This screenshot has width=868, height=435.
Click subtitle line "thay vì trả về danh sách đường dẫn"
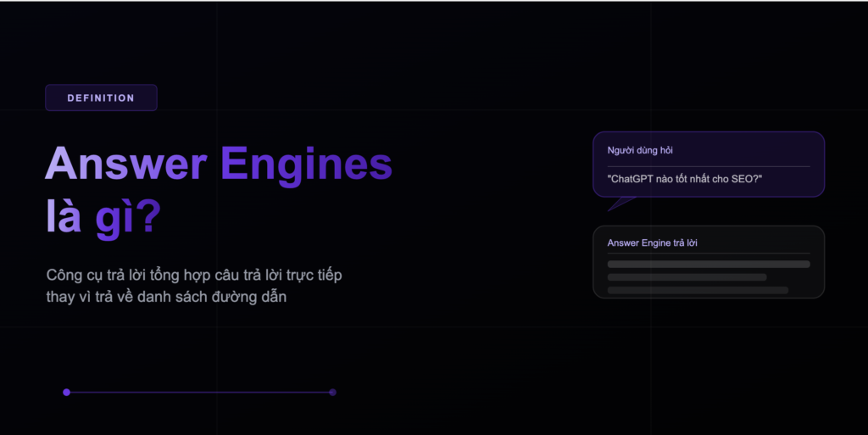click(x=167, y=297)
